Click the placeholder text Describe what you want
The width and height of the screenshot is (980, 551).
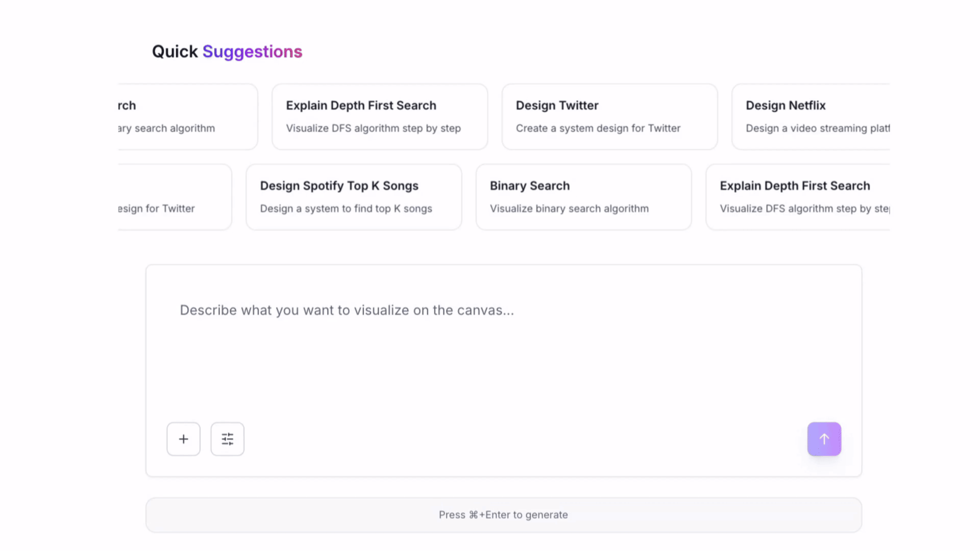(347, 310)
